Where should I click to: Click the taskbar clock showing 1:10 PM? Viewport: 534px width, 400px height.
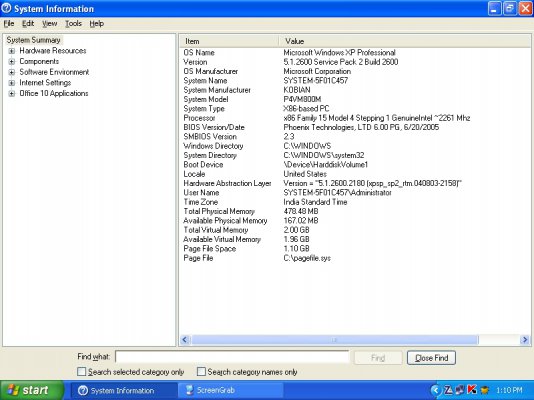coord(509,390)
